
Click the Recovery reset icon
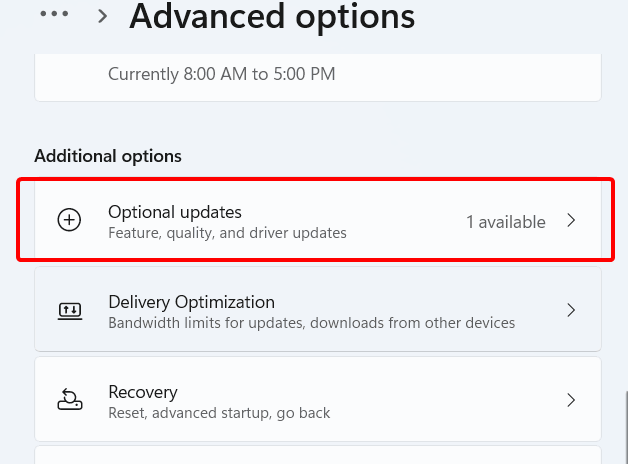point(69,401)
